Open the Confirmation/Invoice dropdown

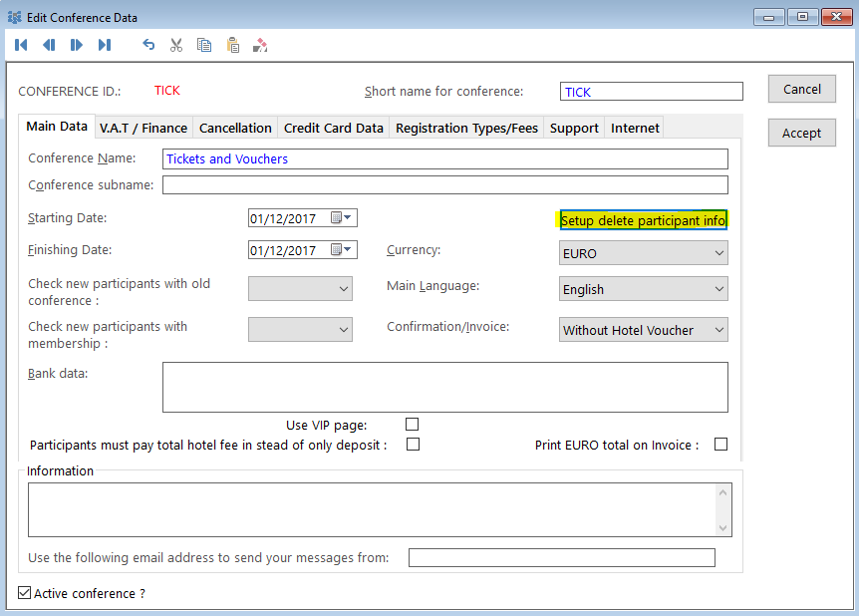[643, 330]
